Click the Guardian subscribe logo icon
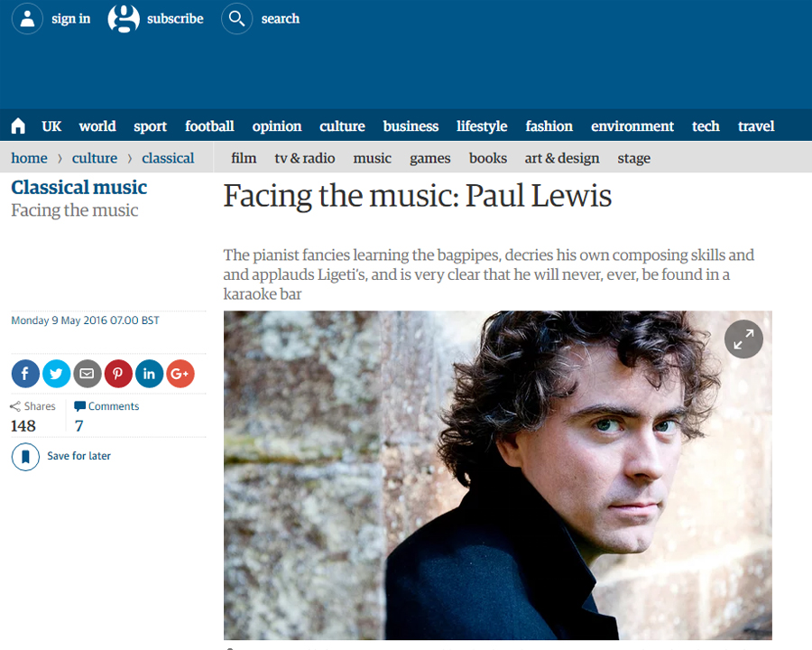Viewport: 812px width, 650px height. (124, 19)
